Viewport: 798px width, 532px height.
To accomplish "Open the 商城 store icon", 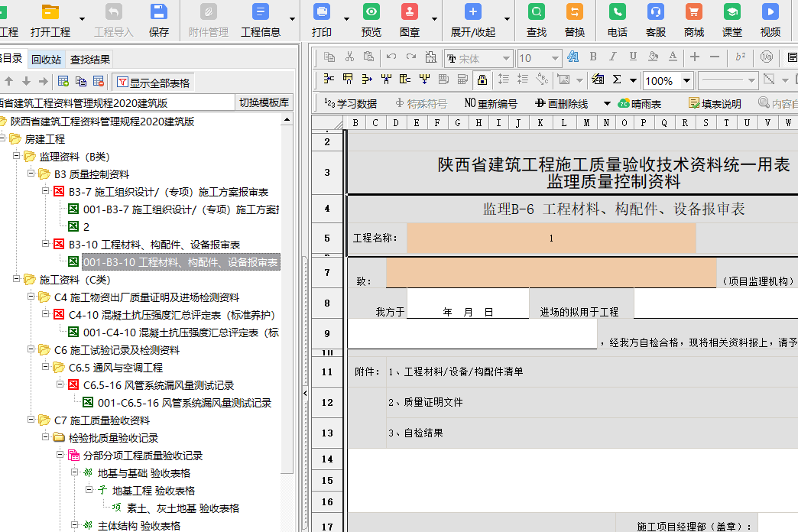I will click(x=694, y=12).
